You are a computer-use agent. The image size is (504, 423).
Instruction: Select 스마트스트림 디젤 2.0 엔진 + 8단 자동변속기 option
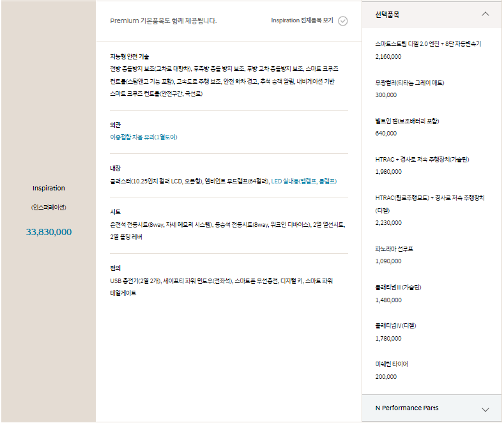(x=428, y=44)
